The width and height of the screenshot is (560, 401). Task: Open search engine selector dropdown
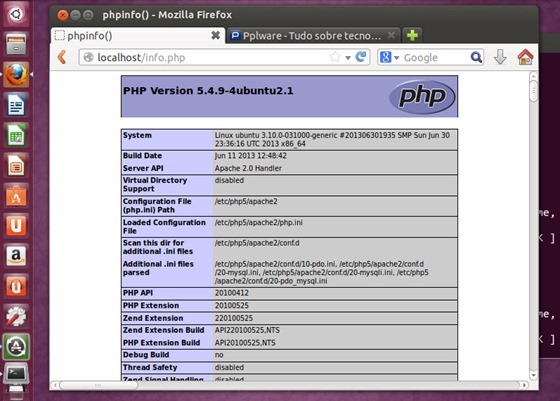coord(396,57)
